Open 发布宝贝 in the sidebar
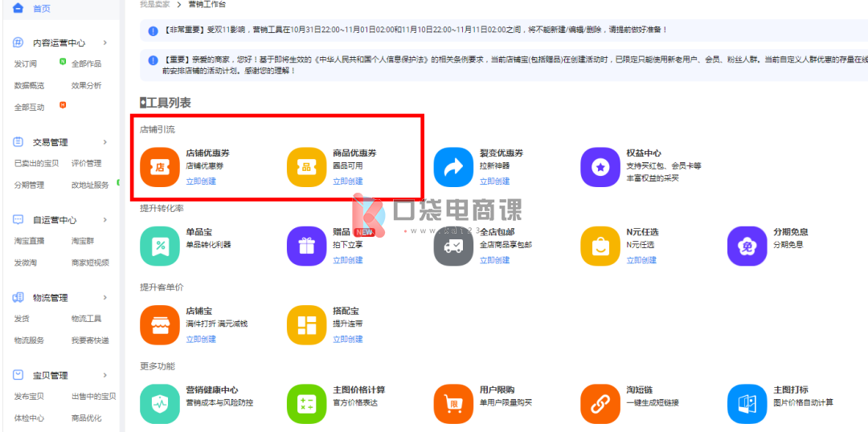868x432 pixels. click(x=29, y=396)
